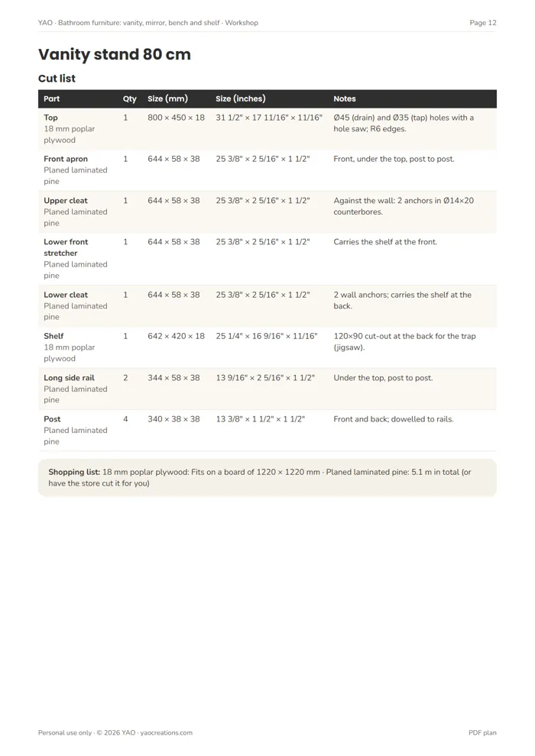This screenshot has width=535, height=756.
Task: Click the 'Lower front stretcher' part name
Action: point(66,247)
